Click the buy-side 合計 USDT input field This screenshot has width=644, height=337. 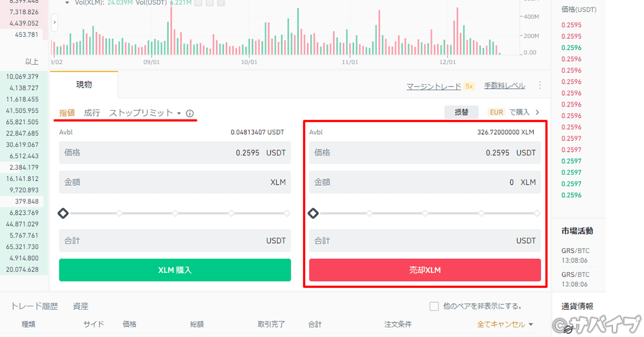coord(175,241)
